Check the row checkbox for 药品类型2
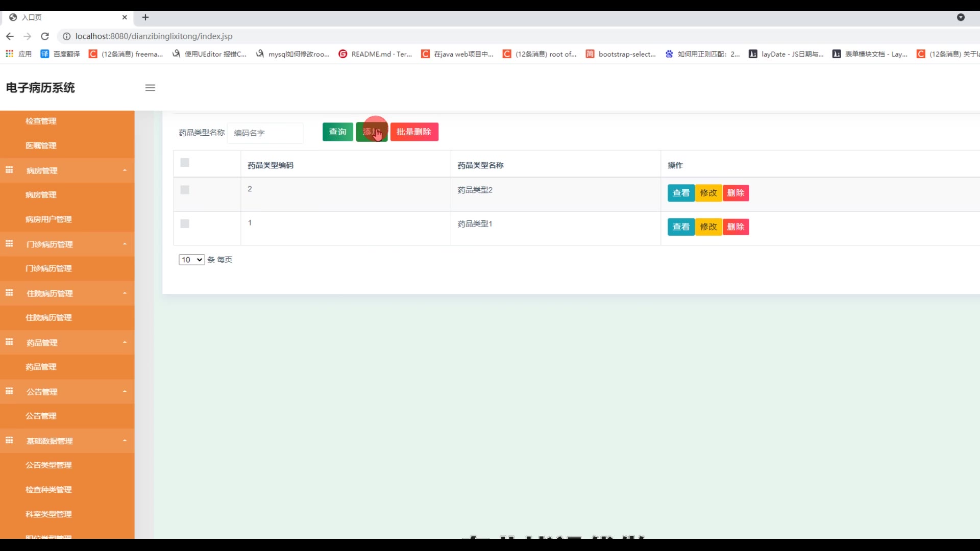 [x=185, y=190]
